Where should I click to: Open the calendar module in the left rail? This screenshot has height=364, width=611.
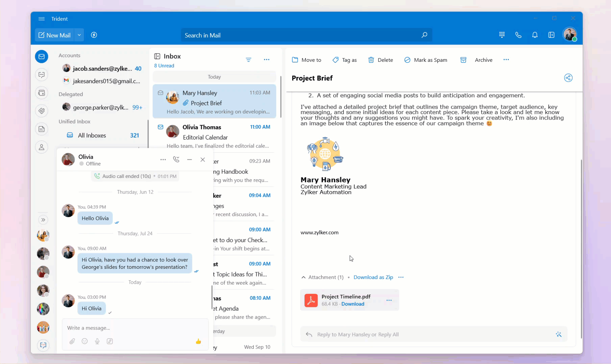pos(42,93)
